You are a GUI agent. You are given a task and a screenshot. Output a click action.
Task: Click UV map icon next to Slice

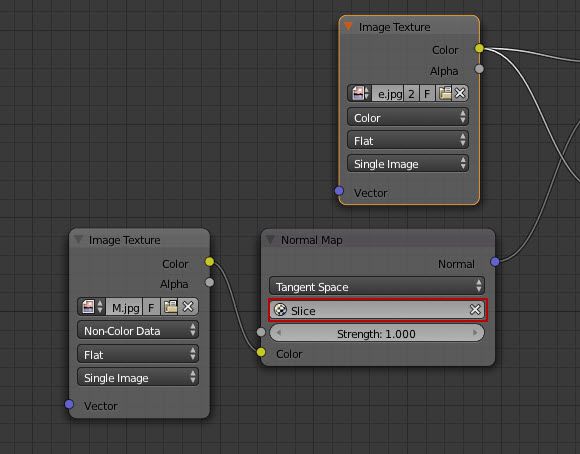(x=280, y=310)
